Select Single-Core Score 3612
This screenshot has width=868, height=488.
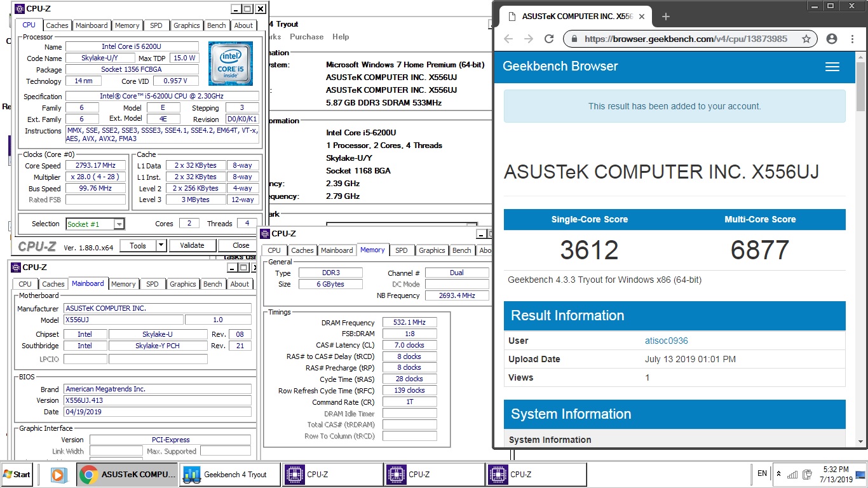pos(589,250)
